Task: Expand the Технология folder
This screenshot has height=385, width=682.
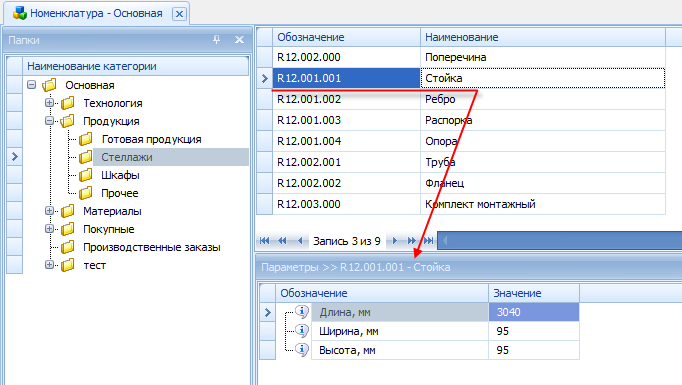Action: coord(49,103)
